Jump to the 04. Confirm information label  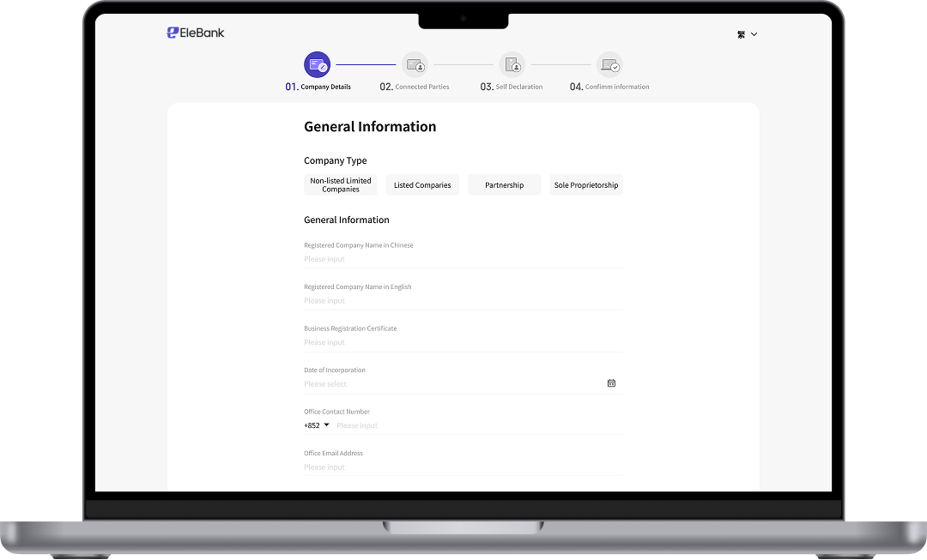[x=609, y=87]
